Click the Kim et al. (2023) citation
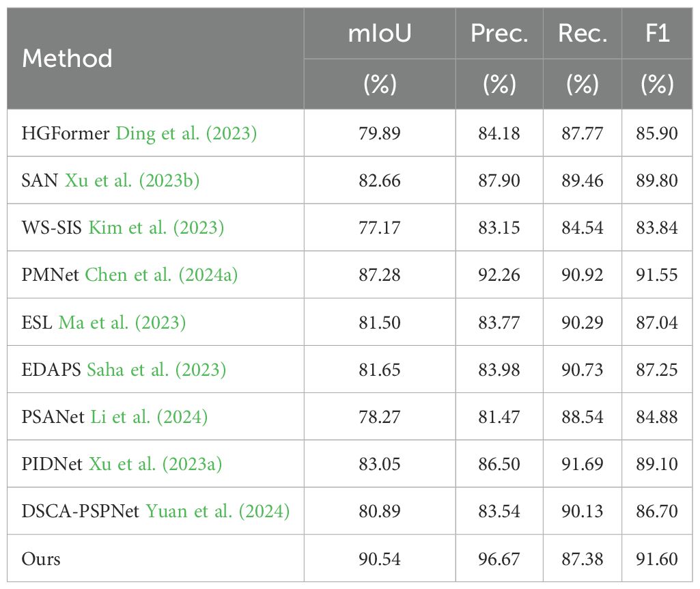Image resolution: width=700 pixels, height=589 pixels. coord(156,228)
